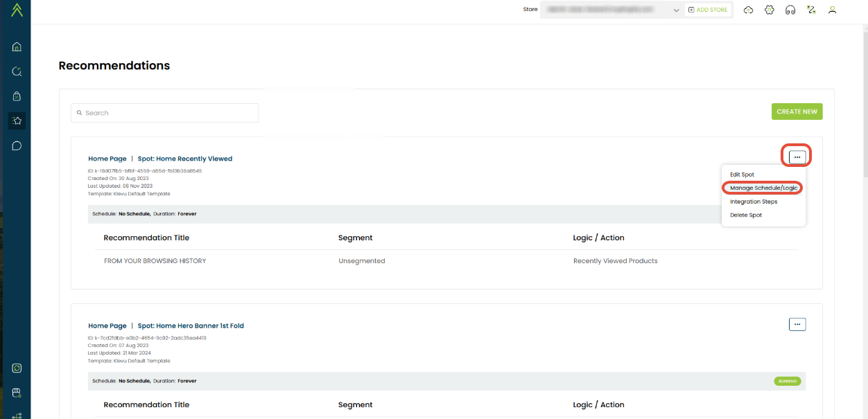The width and height of the screenshot is (868, 419).
Task: Open the shopping bag sidebar icon
Action: [x=17, y=96]
